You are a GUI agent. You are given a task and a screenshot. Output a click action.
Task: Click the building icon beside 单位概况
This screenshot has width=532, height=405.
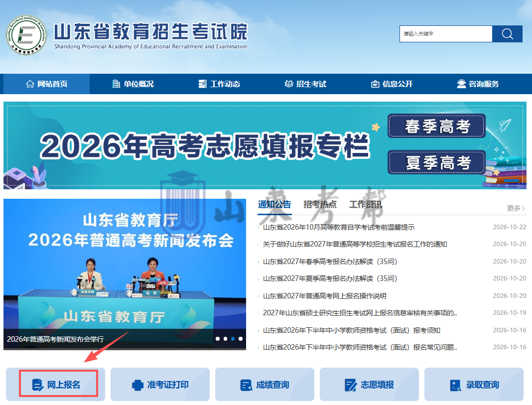[116, 84]
